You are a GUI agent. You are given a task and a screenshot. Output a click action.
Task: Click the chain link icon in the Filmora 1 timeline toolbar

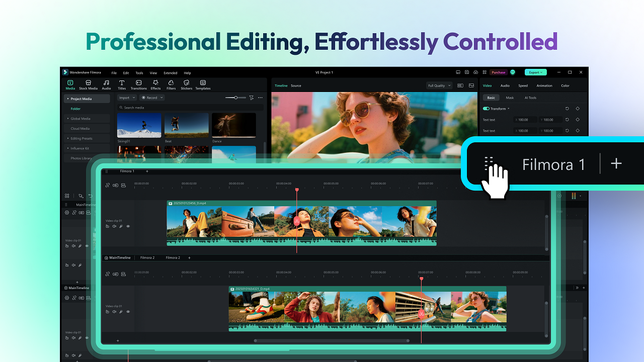point(107,185)
